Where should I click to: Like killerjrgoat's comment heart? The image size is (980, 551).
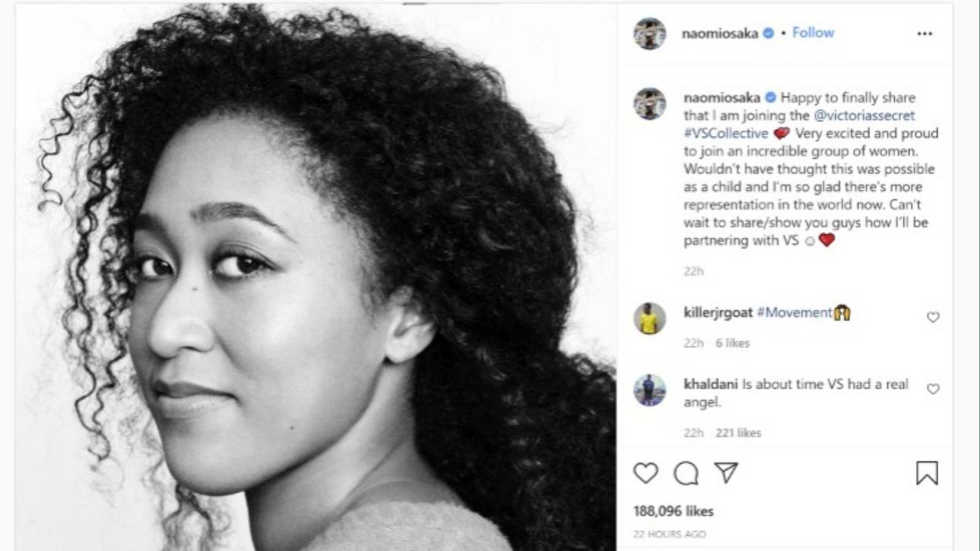933,317
